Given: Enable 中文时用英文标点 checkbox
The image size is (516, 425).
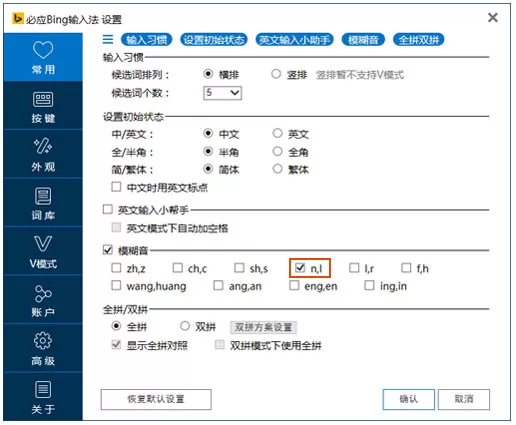Looking at the screenshot, I should 116,187.
